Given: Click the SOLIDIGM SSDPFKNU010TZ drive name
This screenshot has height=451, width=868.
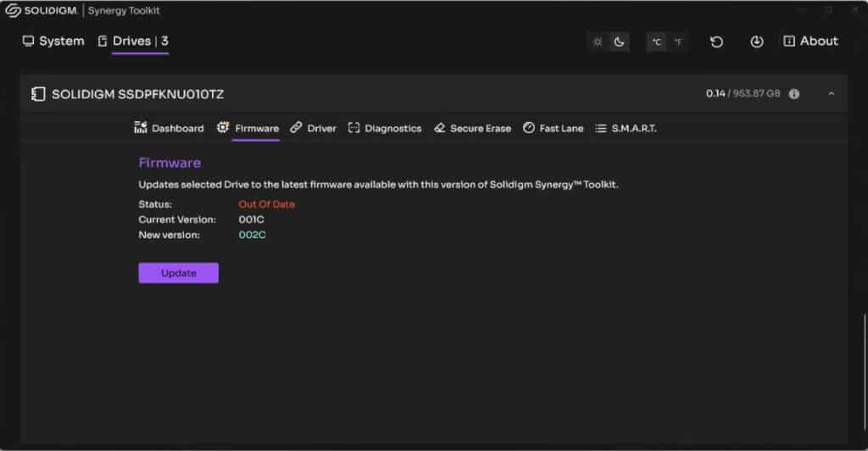Looking at the screenshot, I should [x=138, y=94].
